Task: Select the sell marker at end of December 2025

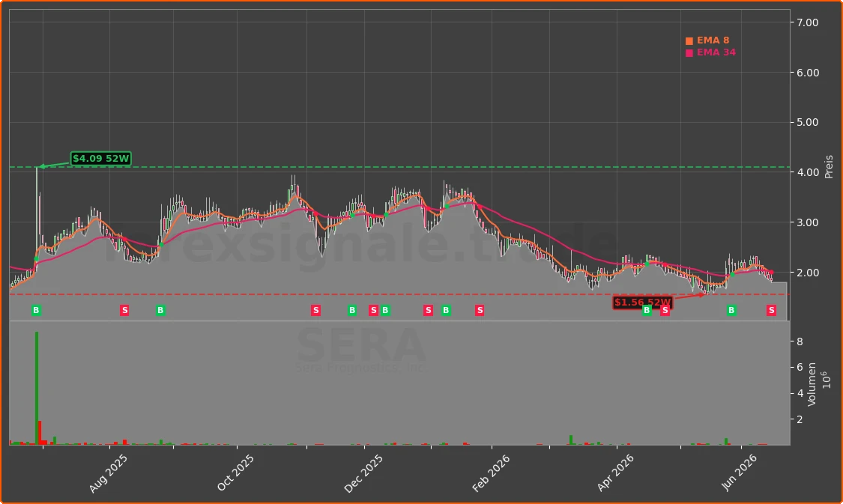Action: [428, 310]
